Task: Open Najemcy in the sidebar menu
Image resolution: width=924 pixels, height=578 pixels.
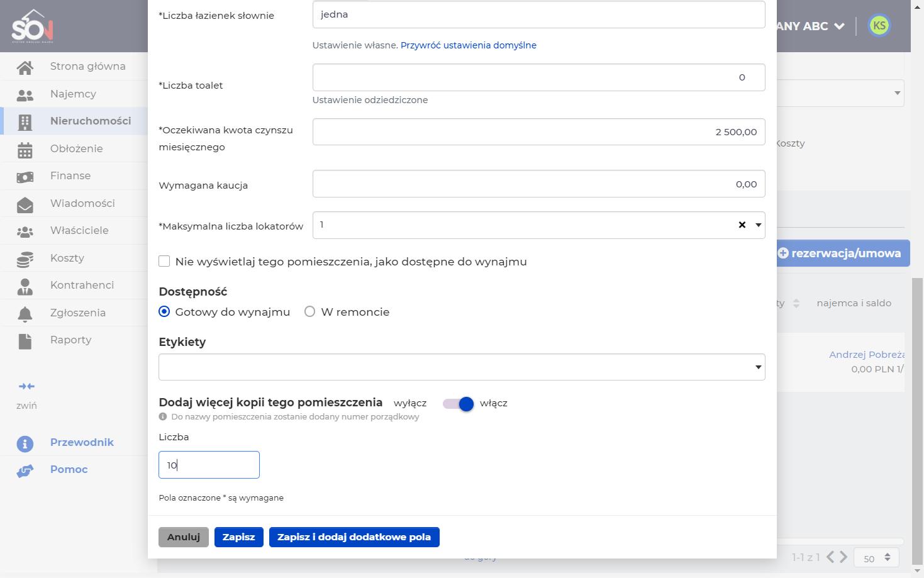Action: point(74,94)
